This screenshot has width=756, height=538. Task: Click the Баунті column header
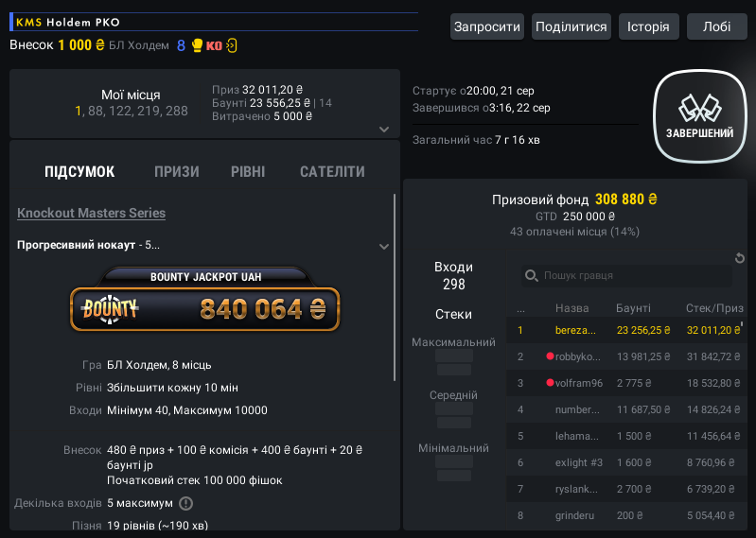pos(633,308)
